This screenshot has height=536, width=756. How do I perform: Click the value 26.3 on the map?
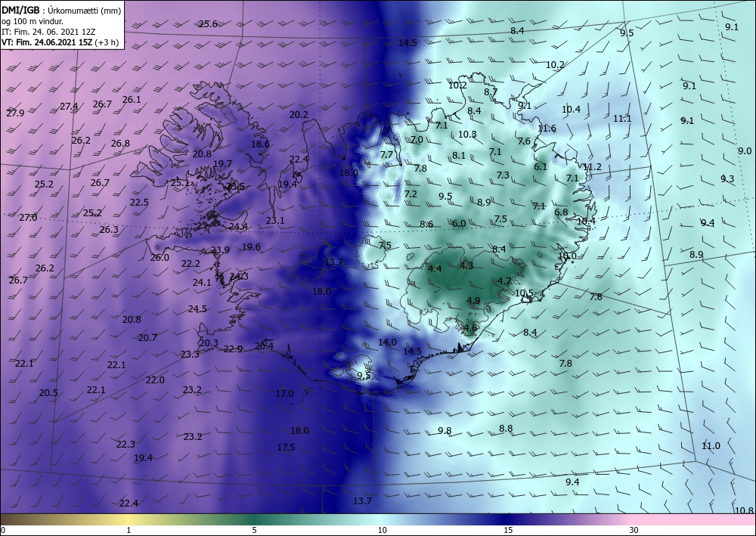click(x=109, y=229)
